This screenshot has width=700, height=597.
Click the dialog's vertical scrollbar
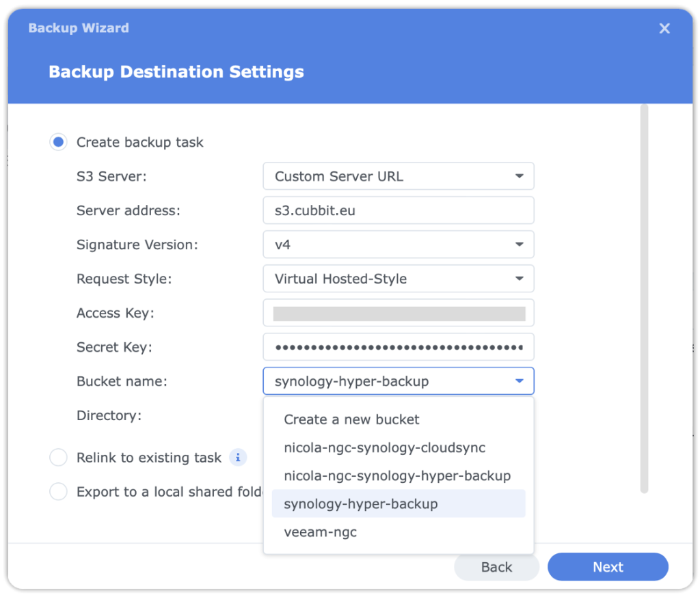coord(643,298)
